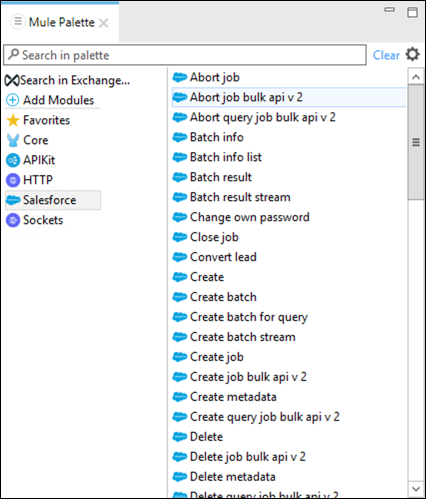
Task: Open palette settings gear
Action: (413, 54)
